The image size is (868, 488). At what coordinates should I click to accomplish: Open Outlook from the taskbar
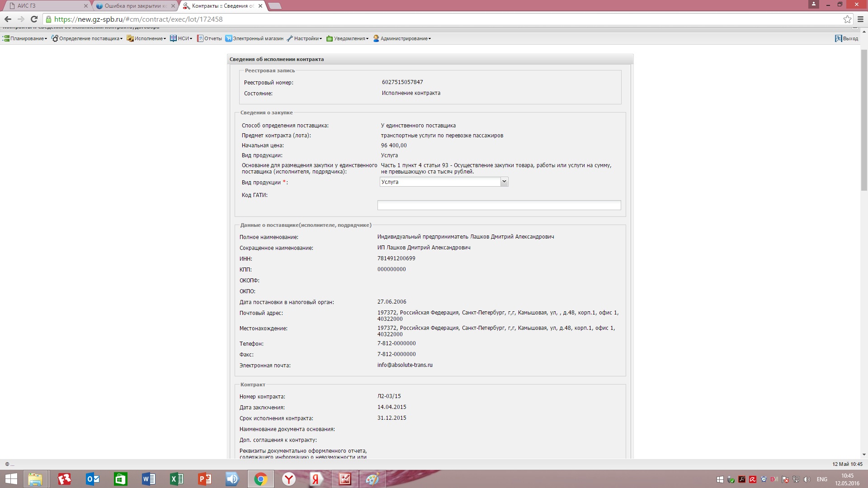click(x=93, y=479)
